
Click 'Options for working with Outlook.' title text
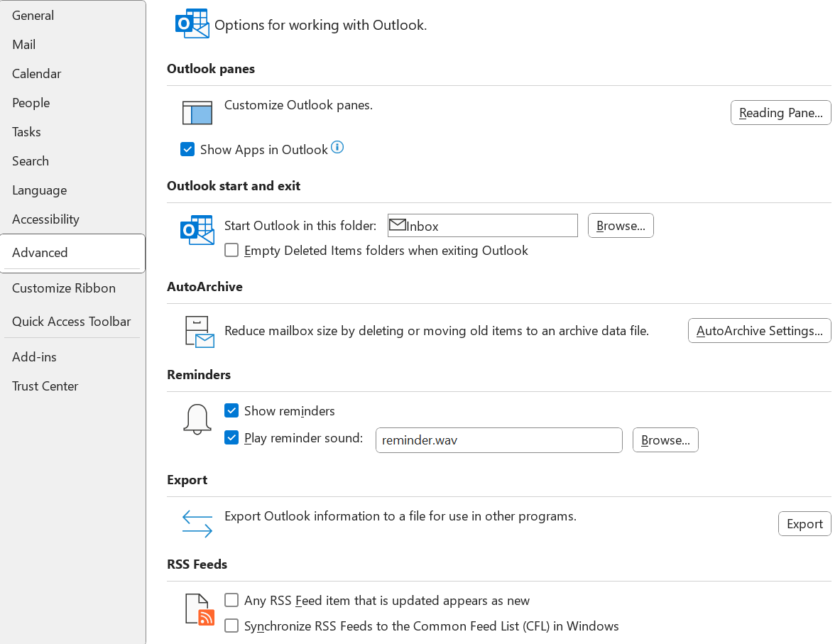320,25
